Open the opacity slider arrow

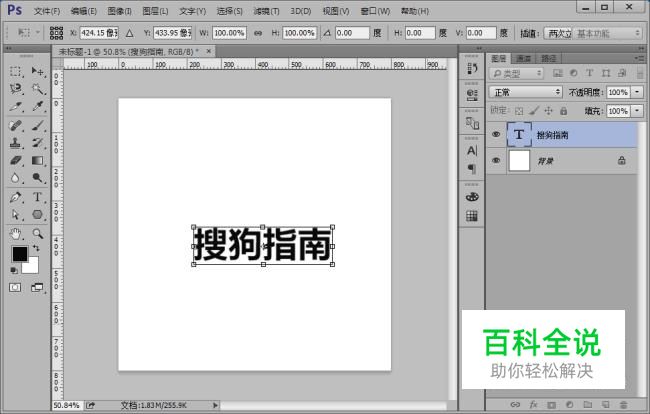tap(637, 92)
